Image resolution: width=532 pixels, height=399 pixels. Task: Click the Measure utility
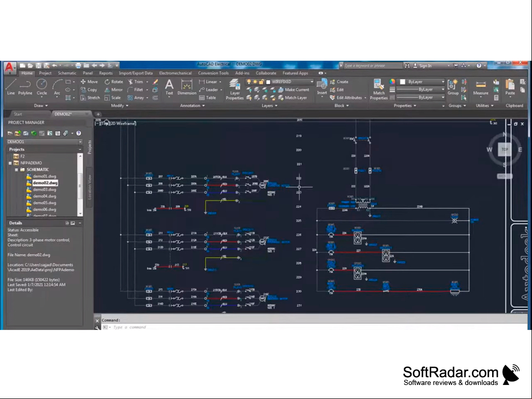tap(481, 87)
